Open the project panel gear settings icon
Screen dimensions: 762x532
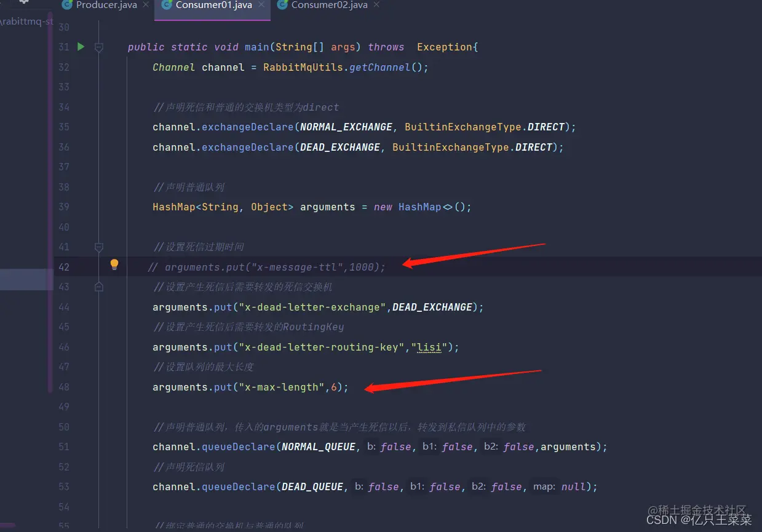[x=24, y=2]
